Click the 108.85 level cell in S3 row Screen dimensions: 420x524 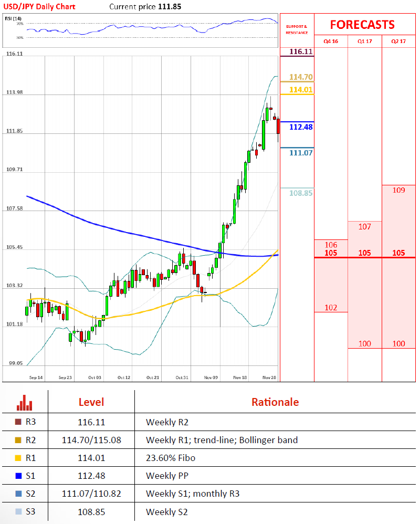(91, 511)
